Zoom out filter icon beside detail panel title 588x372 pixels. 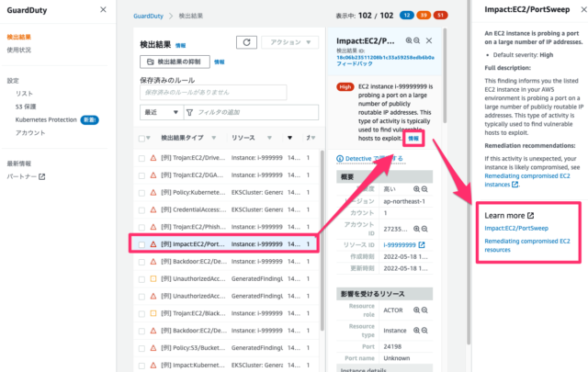coord(416,40)
